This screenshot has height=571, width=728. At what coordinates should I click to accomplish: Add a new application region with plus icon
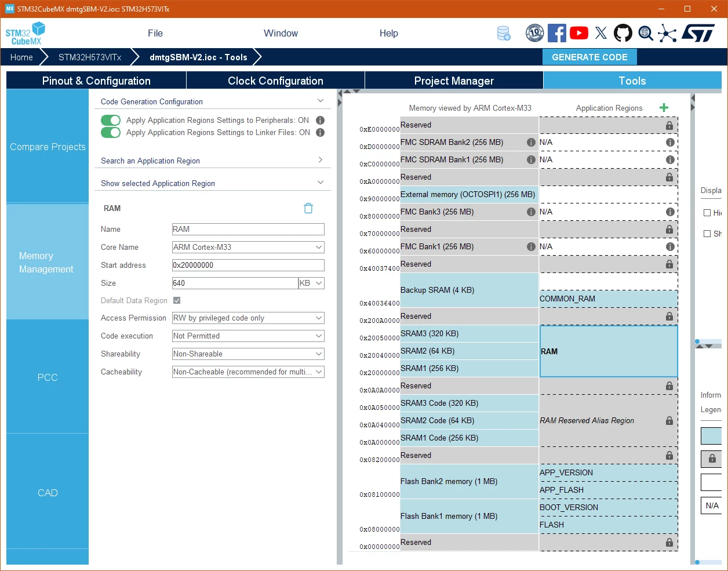point(664,107)
